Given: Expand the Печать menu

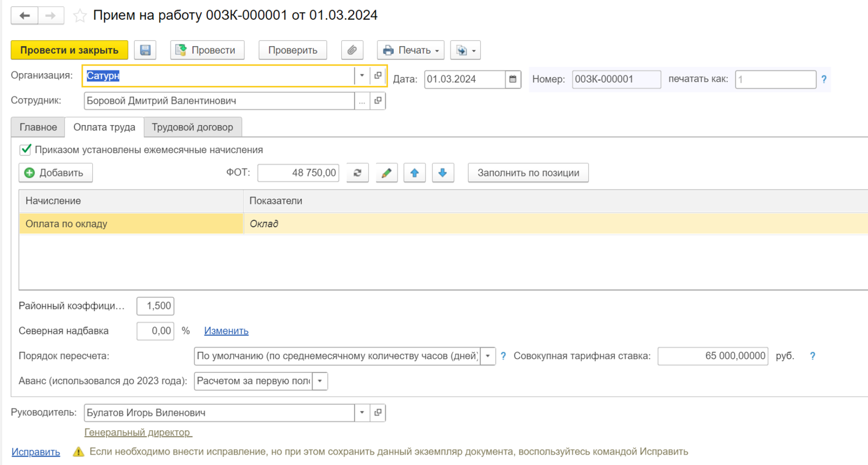Looking at the screenshot, I should pyautogui.click(x=410, y=50).
